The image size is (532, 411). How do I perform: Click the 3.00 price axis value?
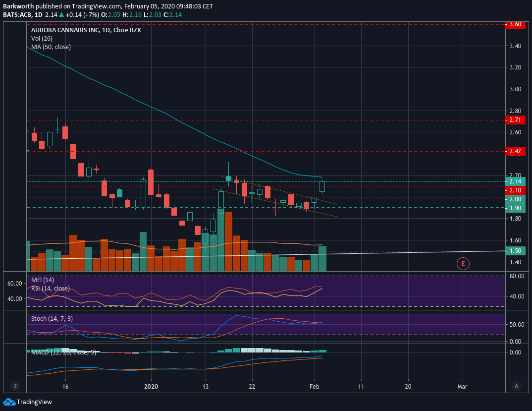coord(515,89)
